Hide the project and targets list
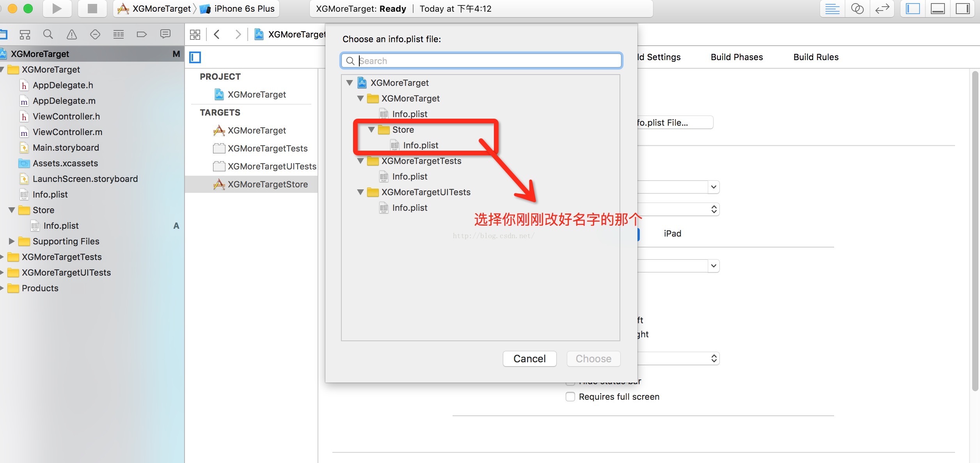This screenshot has width=980, height=463. pyautogui.click(x=195, y=57)
